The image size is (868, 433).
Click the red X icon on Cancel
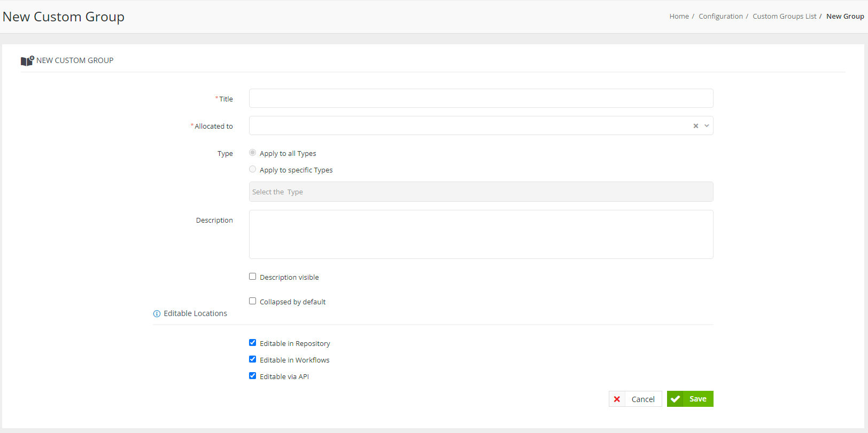(x=617, y=399)
